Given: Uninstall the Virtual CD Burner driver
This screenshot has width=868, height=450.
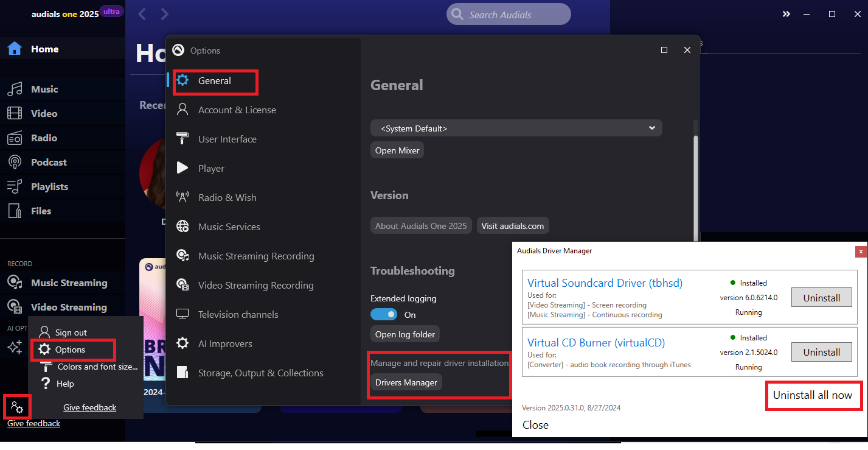Looking at the screenshot, I should click(822, 352).
